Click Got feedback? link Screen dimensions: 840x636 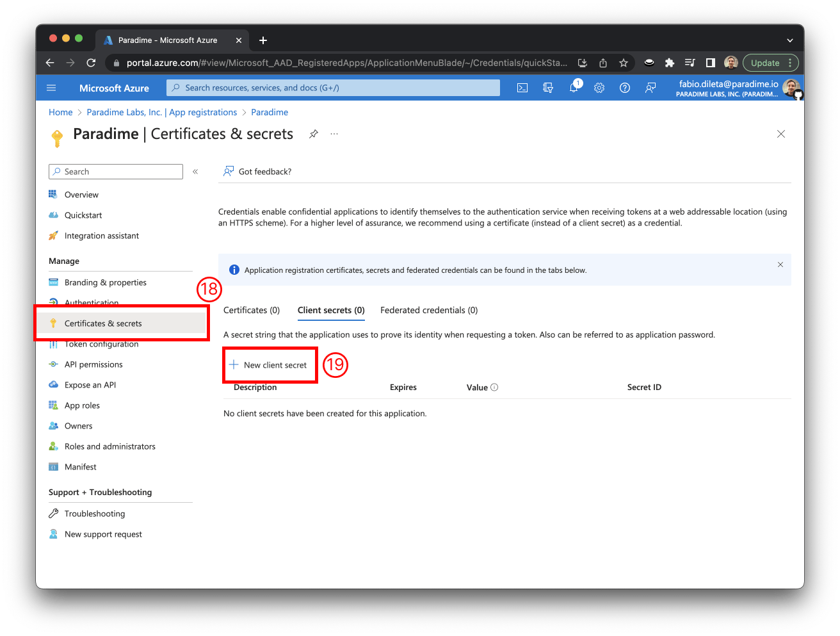[x=257, y=172]
